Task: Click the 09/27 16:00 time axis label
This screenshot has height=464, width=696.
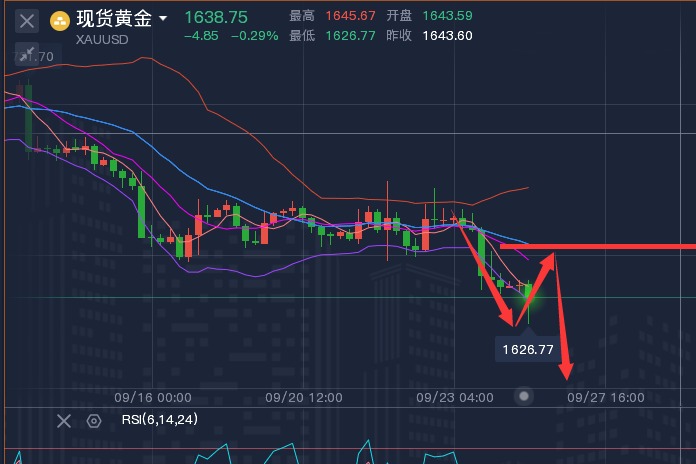Action: 606,397
